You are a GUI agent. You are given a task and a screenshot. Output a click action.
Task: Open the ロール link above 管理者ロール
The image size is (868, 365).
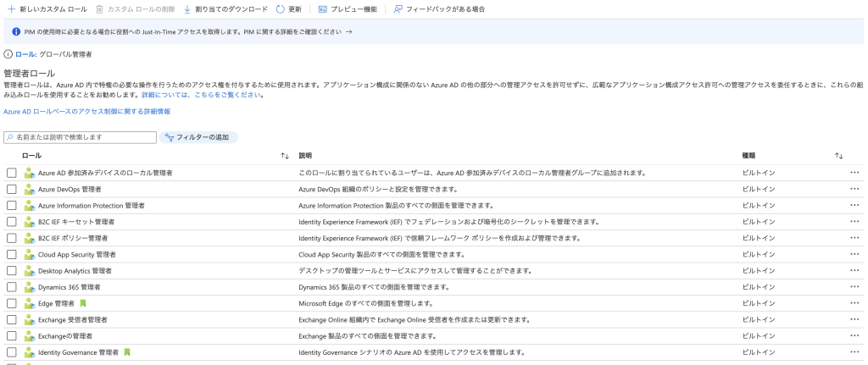[25, 54]
